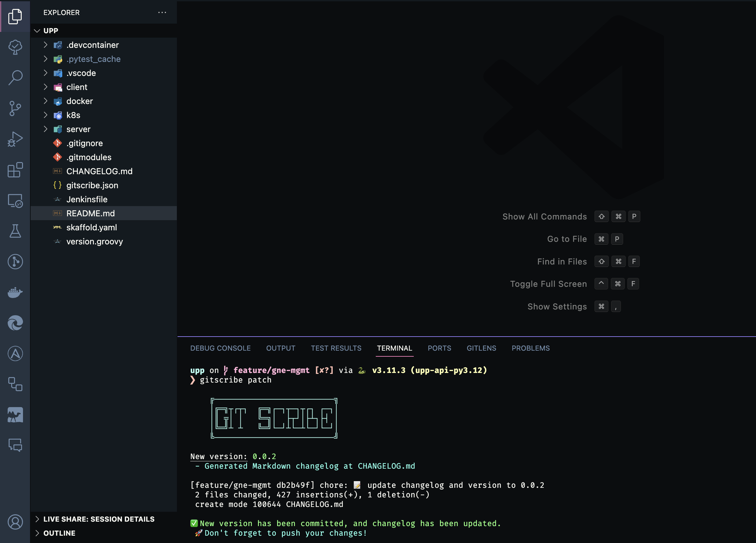Image resolution: width=756 pixels, height=543 pixels.
Task: Open the Jenkinsfile in explorer
Action: 87,199
